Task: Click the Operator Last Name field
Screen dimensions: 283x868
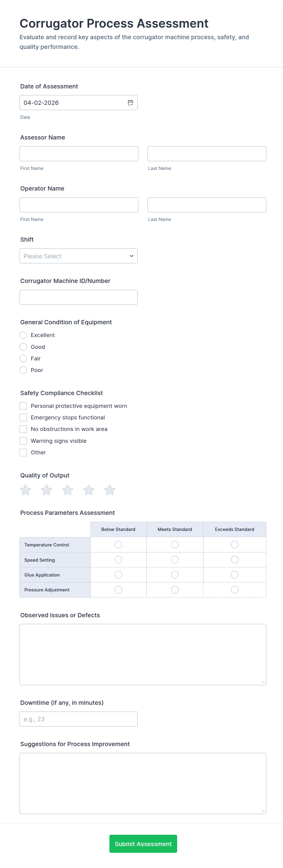Action: pyautogui.click(x=206, y=205)
